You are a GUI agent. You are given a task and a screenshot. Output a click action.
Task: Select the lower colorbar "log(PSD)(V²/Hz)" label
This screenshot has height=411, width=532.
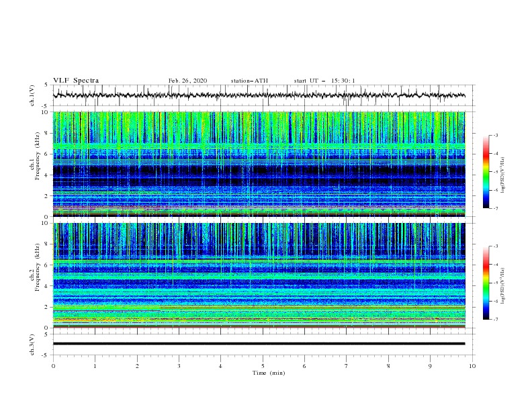(x=503, y=285)
